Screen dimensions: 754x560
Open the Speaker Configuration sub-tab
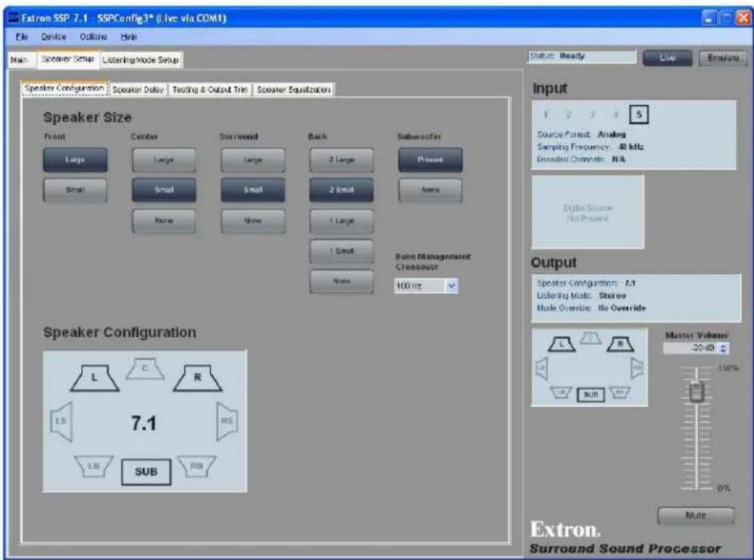64,88
